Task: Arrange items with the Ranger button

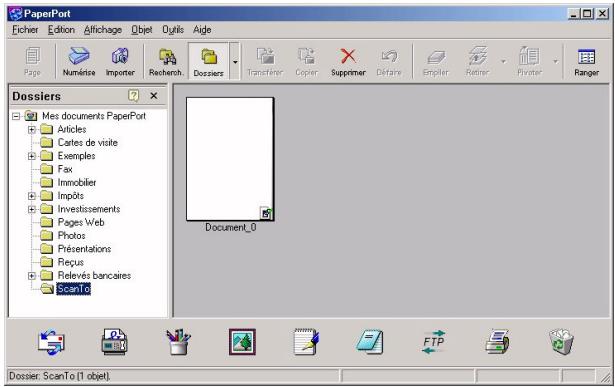Action: tap(586, 61)
